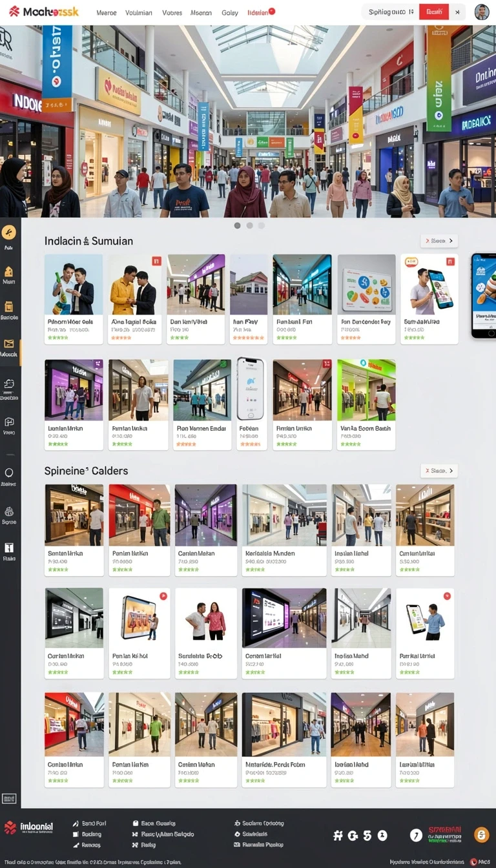
Task: Open the house icon in the left sidebar
Action: 9,271
